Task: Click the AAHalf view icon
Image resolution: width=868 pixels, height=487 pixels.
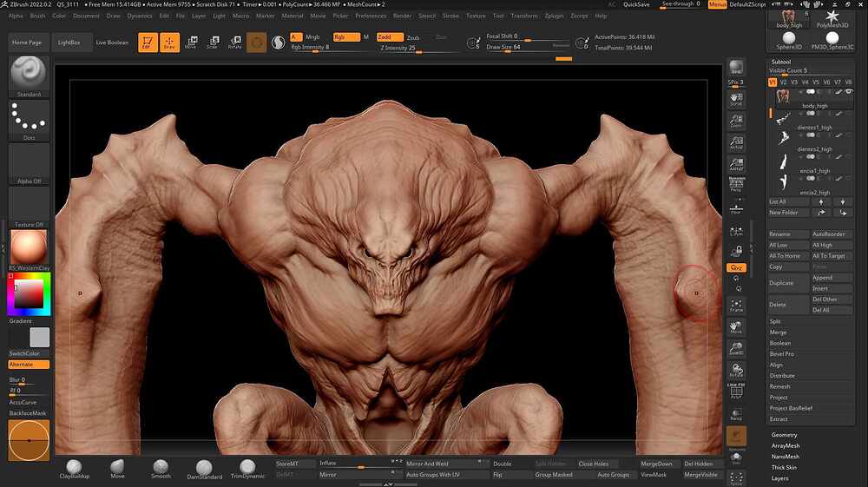Action: (736, 164)
